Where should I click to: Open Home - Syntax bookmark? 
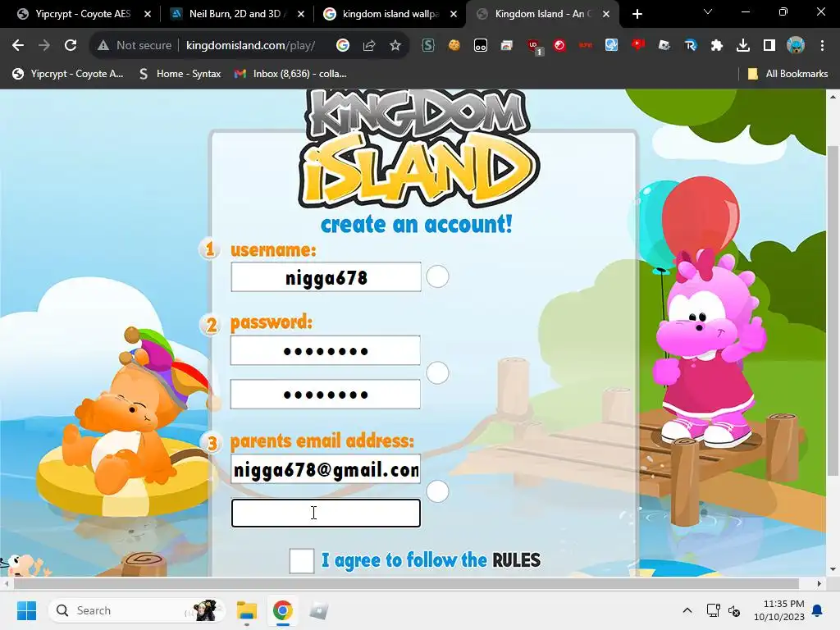pos(180,74)
